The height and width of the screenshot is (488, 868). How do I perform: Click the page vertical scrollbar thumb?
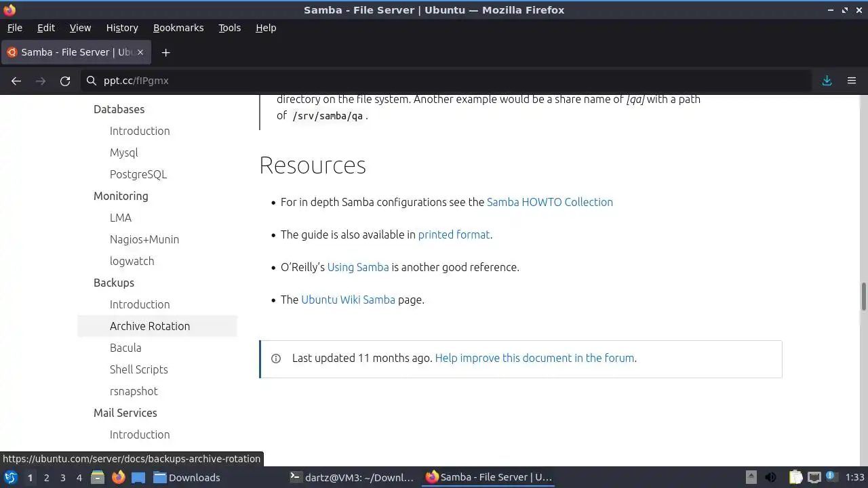coord(864,296)
